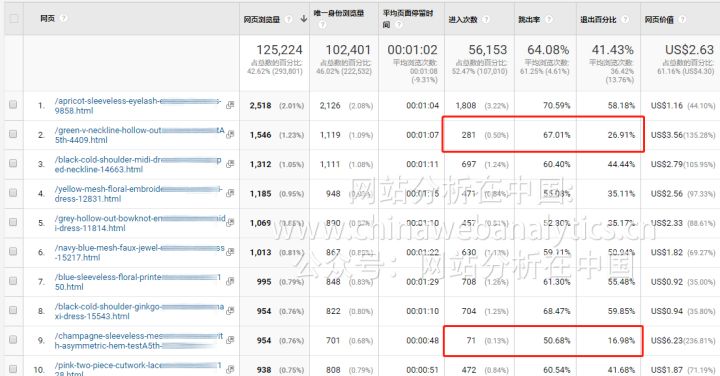Check the box for row 8 black-cold-shoulder-ginkgo

coord(13,310)
